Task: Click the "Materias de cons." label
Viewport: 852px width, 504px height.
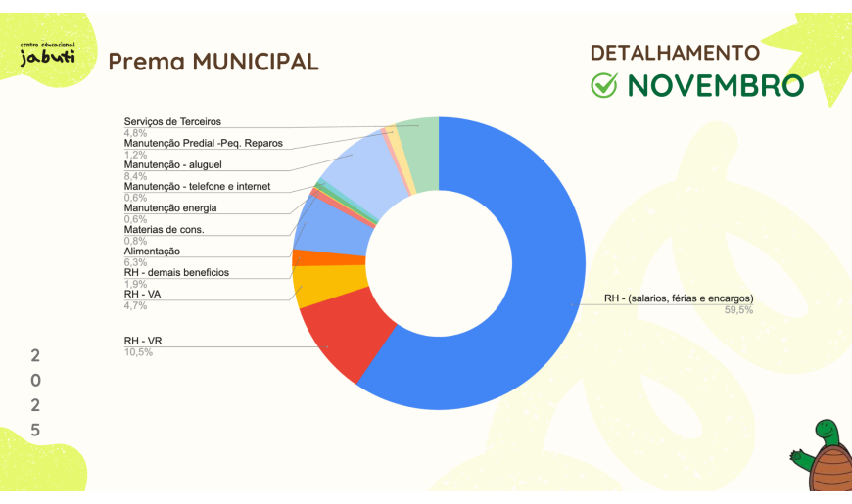Action: pos(164,229)
